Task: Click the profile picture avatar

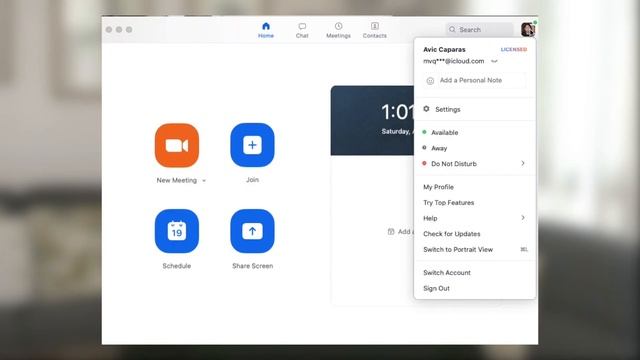Action: (528, 29)
